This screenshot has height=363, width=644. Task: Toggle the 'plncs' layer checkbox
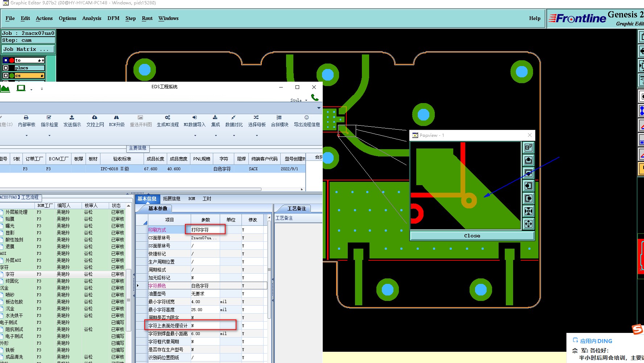[x=5, y=68]
